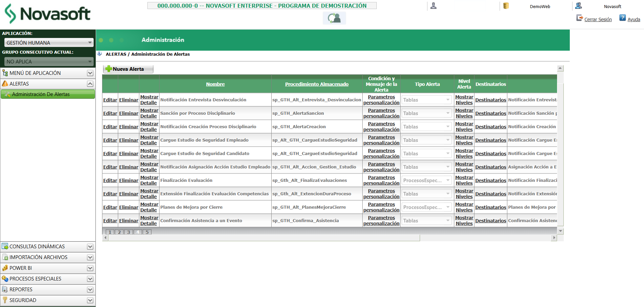Open Destinatarios for Notificación Asignación Acción Estudio Empleado
644x307 pixels.
(x=491, y=167)
